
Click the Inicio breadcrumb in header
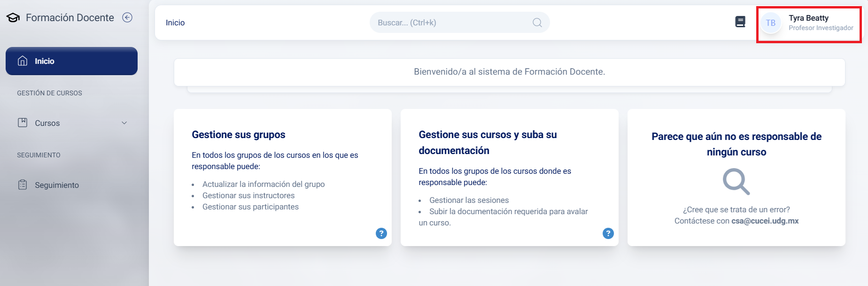[175, 23]
